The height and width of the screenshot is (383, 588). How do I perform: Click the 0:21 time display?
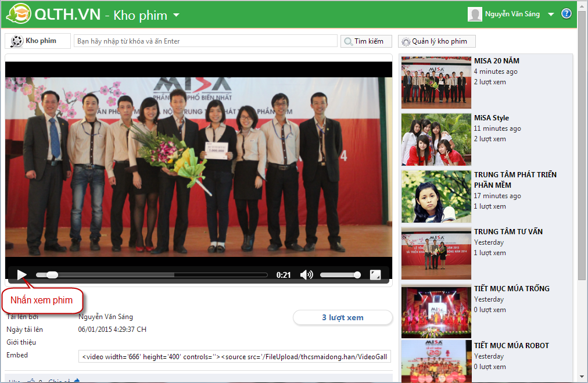[284, 275]
